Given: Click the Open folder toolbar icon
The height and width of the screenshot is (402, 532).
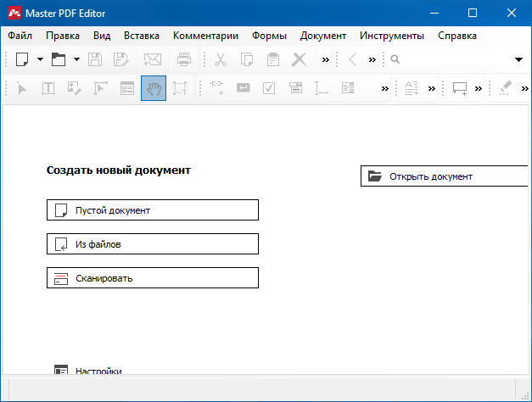Looking at the screenshot, I should [59, 59].
